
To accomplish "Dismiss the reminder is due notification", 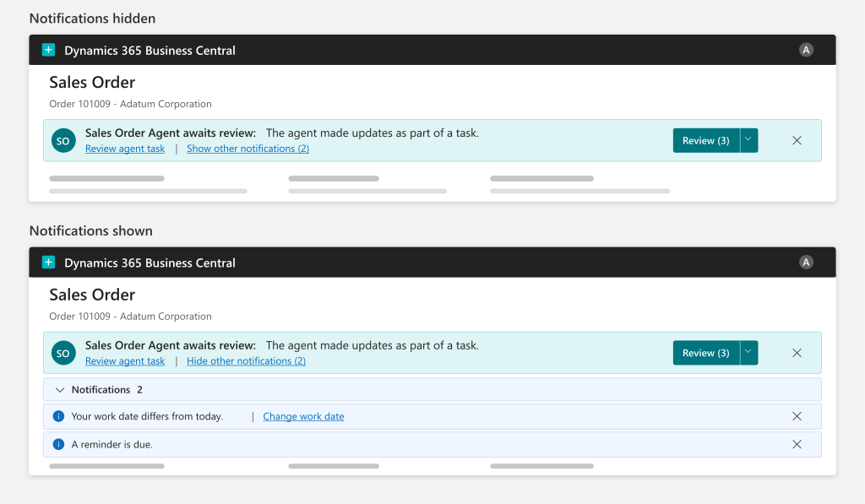I will (797, 444).
